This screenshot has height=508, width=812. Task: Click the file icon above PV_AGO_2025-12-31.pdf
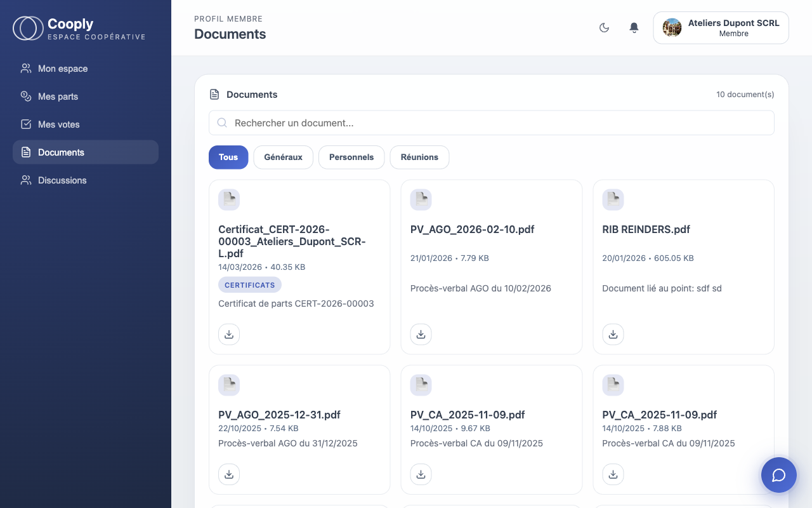[229, 385]
